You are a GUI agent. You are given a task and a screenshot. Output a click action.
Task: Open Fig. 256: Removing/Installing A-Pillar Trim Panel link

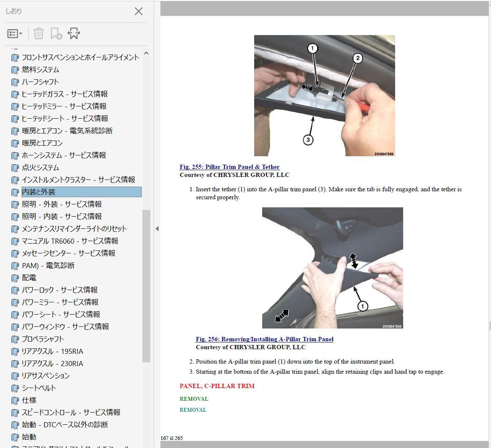coord(265,339)
